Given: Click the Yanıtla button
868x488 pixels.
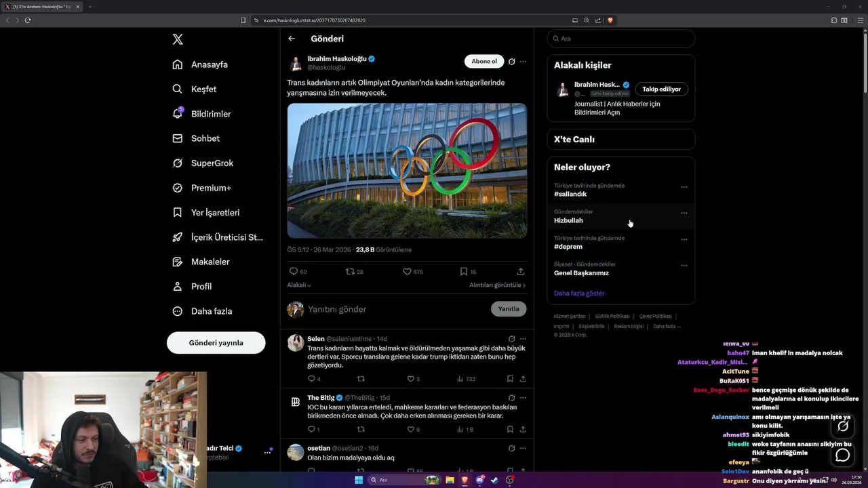Looking at the screenshot, I should pyautogui.click(x=509, y=308).
